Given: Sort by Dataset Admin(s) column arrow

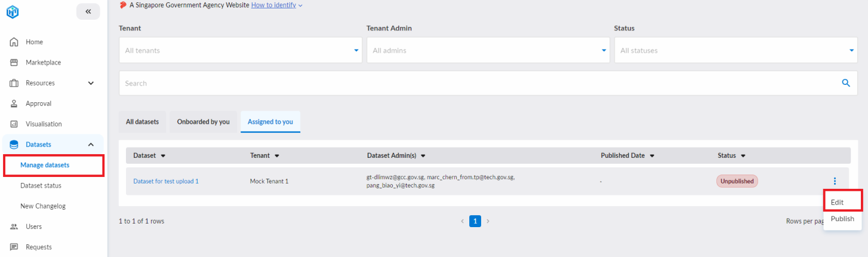Looking at the screenshot, I should [x=423, y=156].
